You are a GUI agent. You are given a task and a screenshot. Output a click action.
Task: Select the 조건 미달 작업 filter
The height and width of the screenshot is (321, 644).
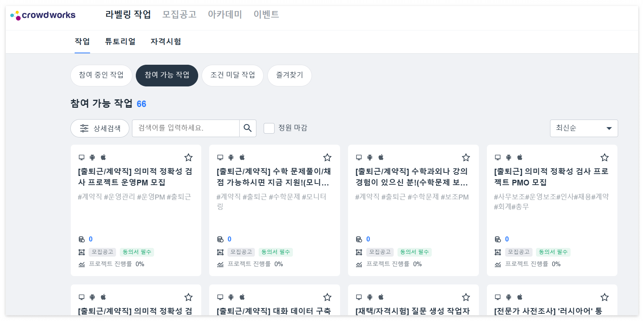pos(232,75)
